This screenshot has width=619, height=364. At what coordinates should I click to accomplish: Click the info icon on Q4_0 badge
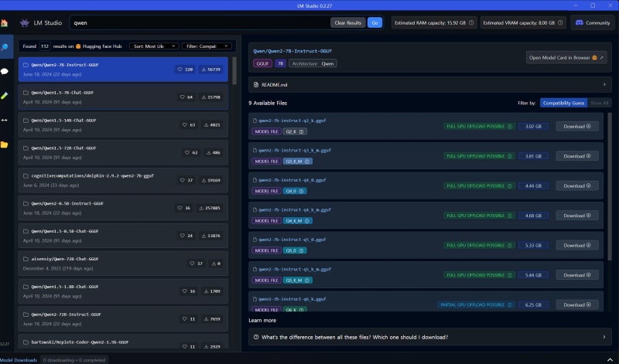(301, 191)
